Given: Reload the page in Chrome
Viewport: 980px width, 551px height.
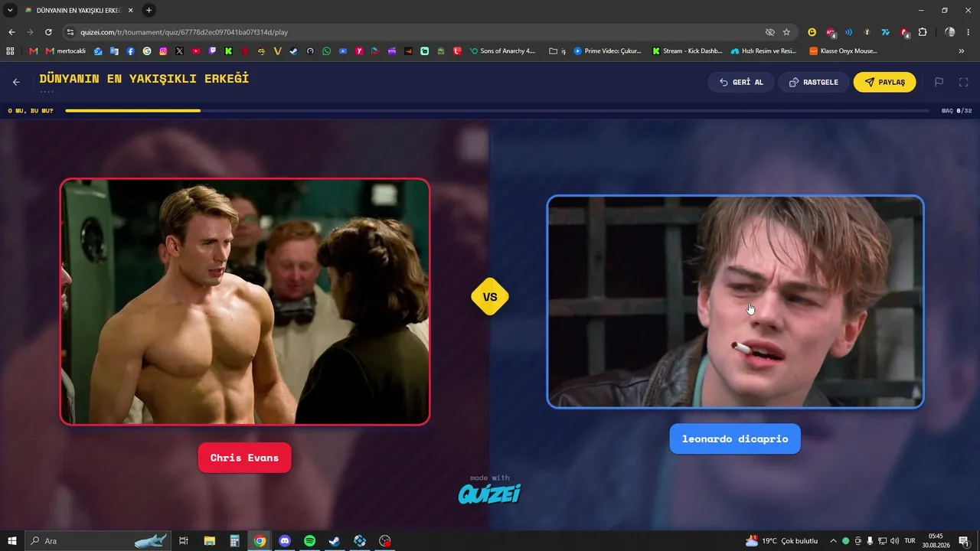Looking at the screenshot, I should (48, 32).
